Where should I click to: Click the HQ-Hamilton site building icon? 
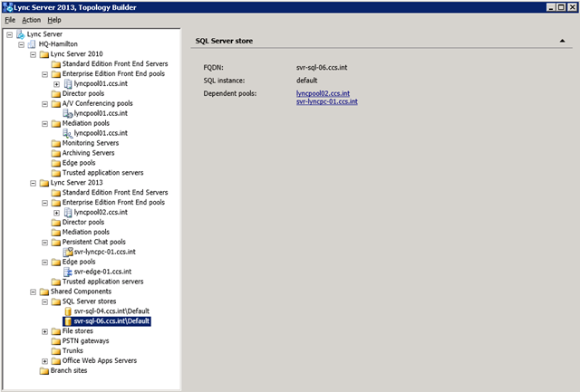33,44
